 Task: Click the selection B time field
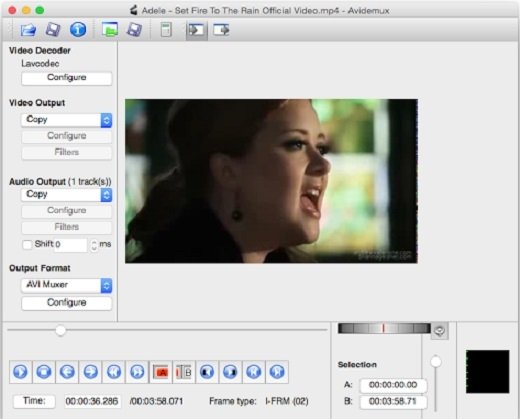pos(393,401)
